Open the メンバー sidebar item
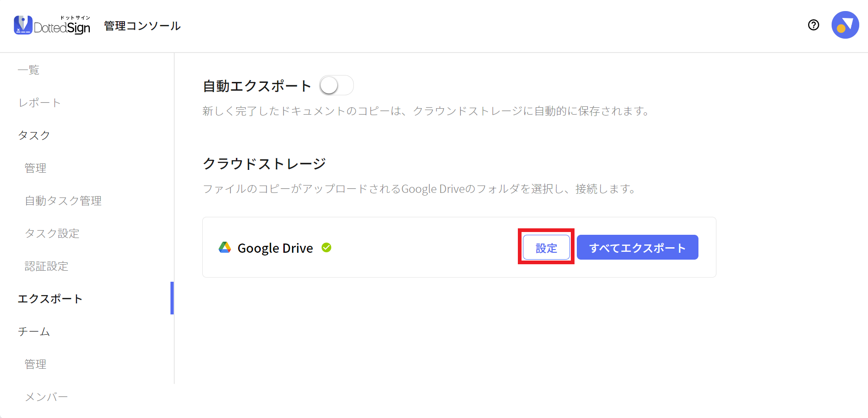Viewport: 868px width, 418px height. click(x=47, y=397)
